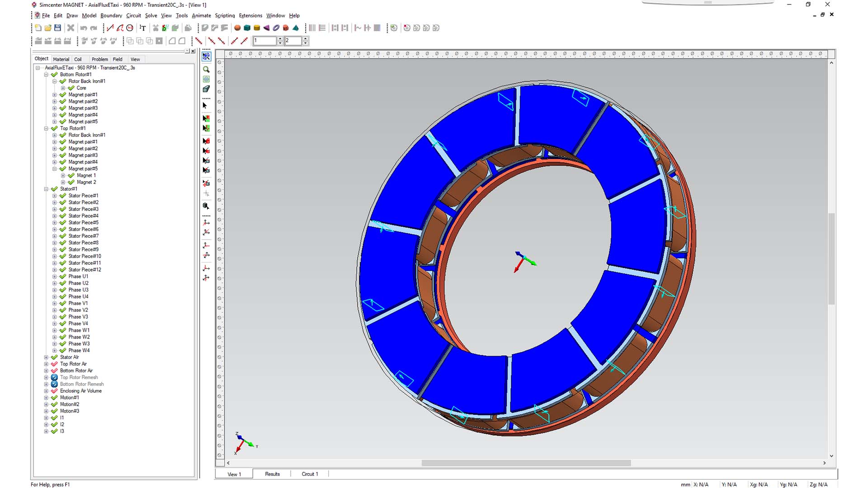Toggle visibility of Stator Piece#5
868x488 pixels.
pos(63,222)
